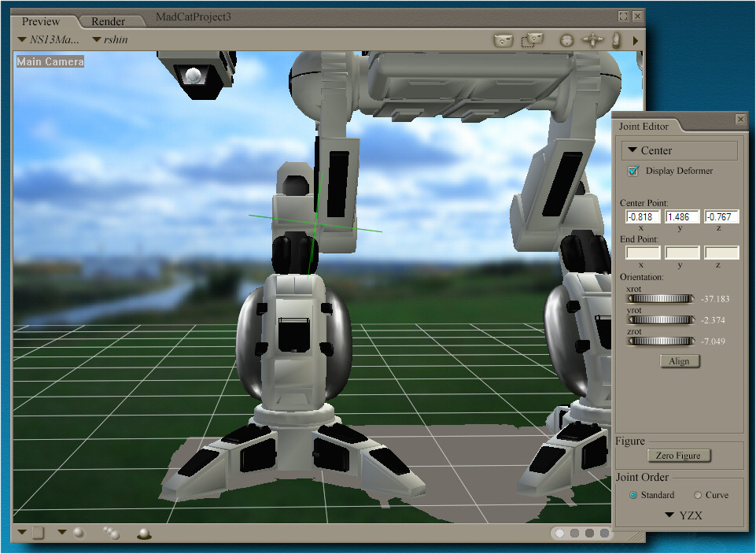The image size is (756, 554).
Task: Click the trackball rotate camera control
Action: [x=566, y=40]
